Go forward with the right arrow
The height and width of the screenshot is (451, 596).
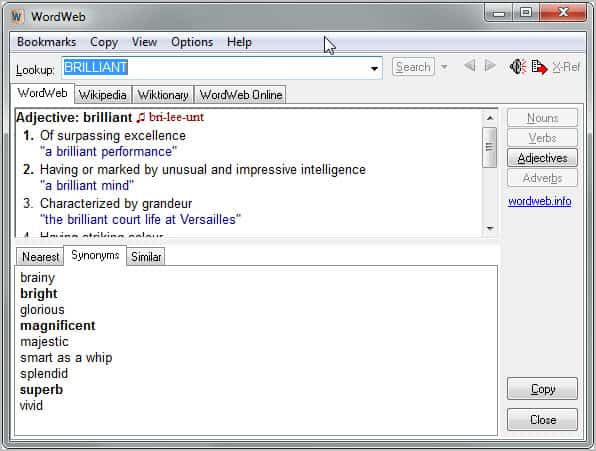click(490, 66)
